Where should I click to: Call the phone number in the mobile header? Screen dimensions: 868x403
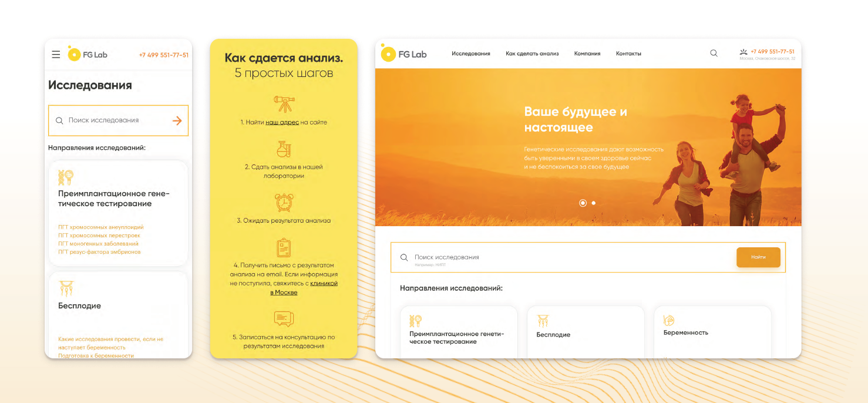164,55
